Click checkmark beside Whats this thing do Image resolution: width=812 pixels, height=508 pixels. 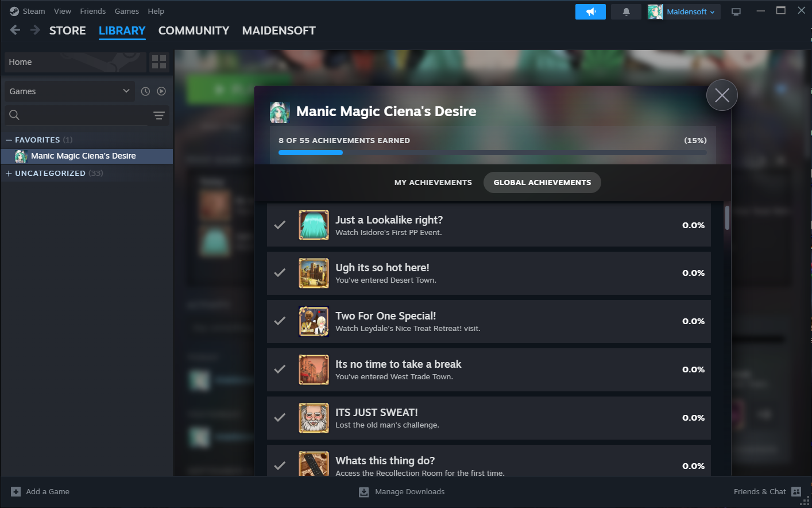pyautogui.click(x=280, y=466)
